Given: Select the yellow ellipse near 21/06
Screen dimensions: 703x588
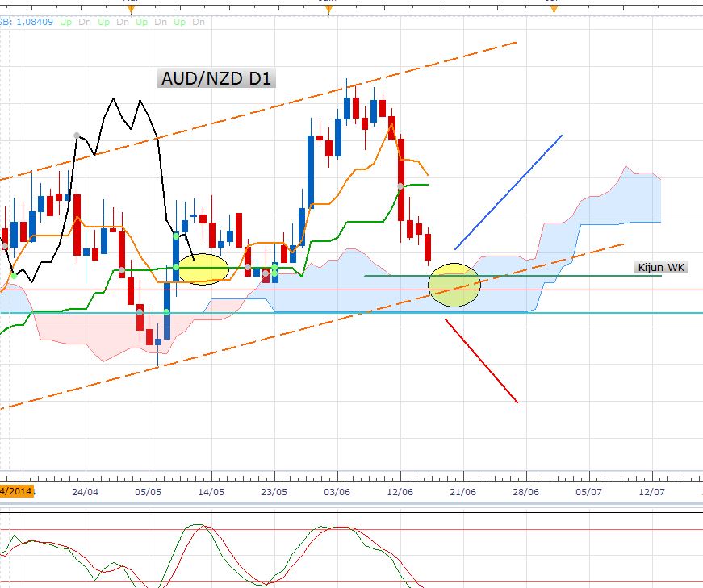Looking at the screenshot, I should tap(454, 285).
